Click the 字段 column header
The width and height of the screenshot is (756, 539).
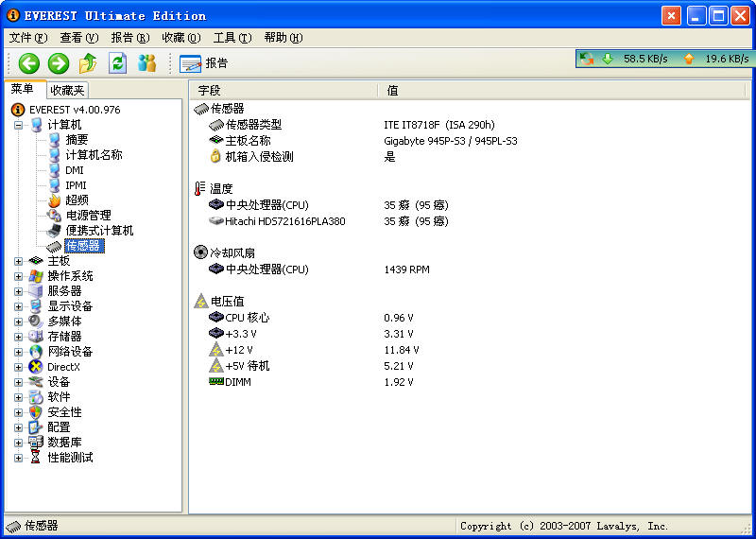(284, 91)
